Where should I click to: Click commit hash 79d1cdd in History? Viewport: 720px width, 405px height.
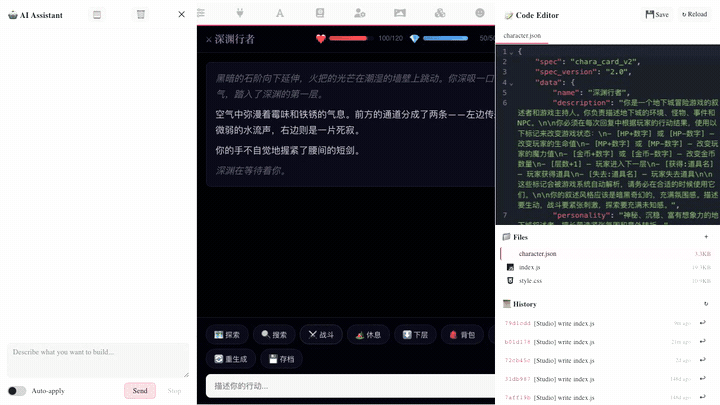coord(518,323)
